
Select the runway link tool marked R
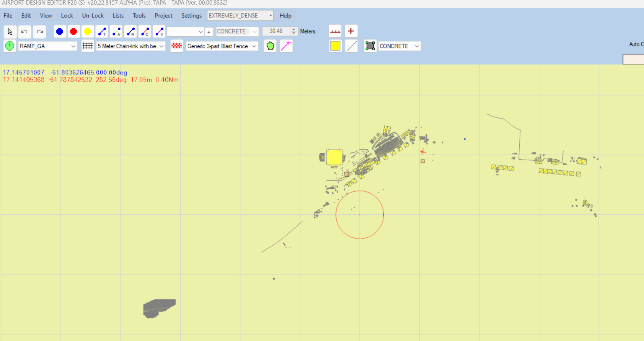click(x=131, y=31)
